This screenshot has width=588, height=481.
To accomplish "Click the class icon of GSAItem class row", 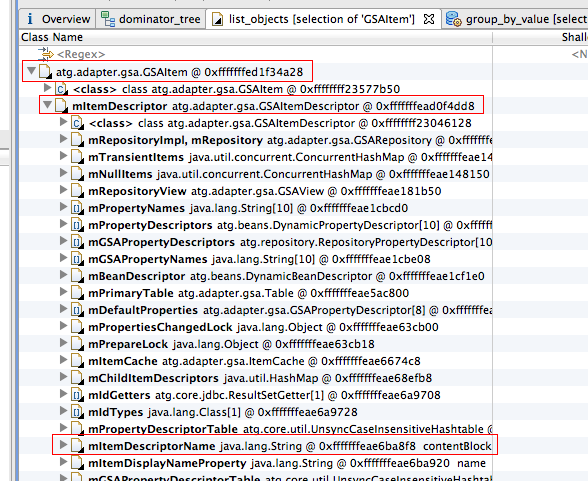I will [61, 89].
